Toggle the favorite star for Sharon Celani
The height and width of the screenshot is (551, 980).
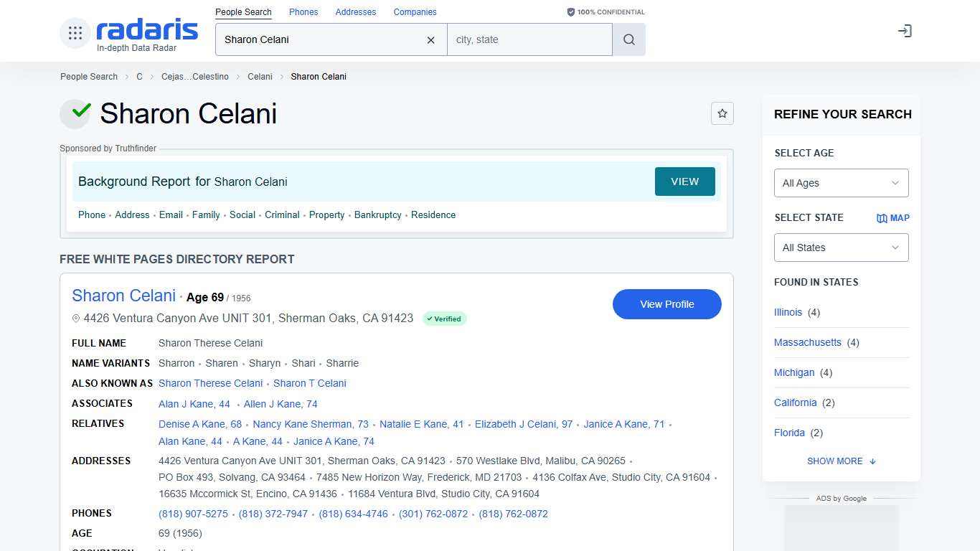coord(722,113)
